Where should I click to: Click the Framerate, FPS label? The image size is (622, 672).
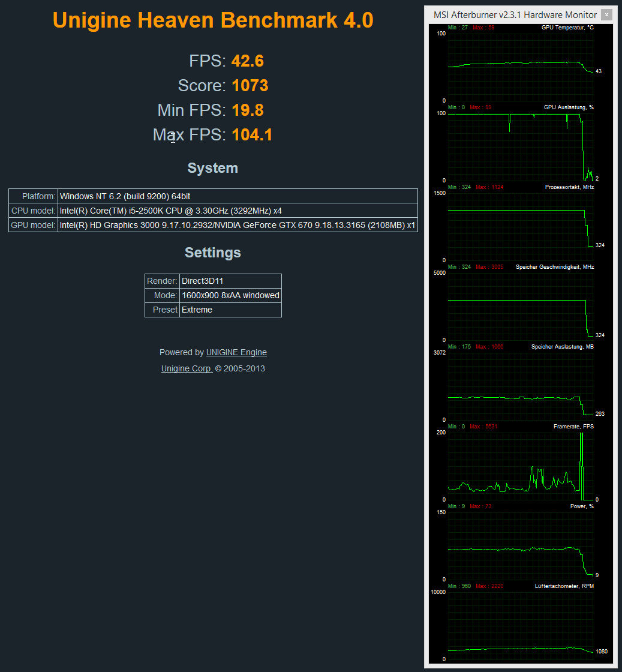[x=573, y=427]
